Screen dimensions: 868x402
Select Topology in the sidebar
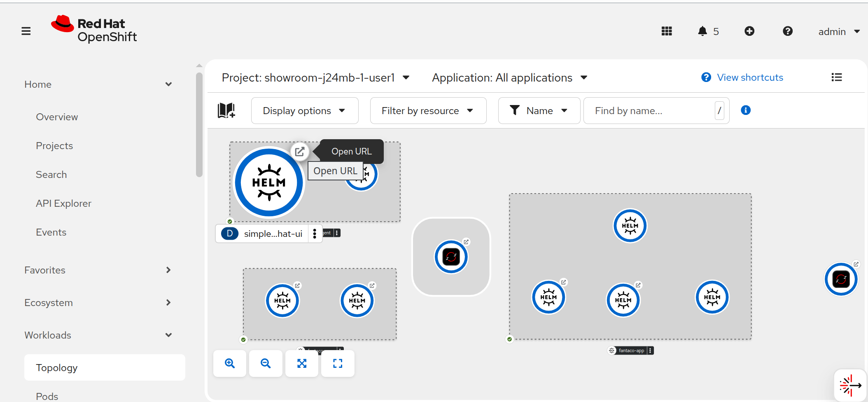57,367
